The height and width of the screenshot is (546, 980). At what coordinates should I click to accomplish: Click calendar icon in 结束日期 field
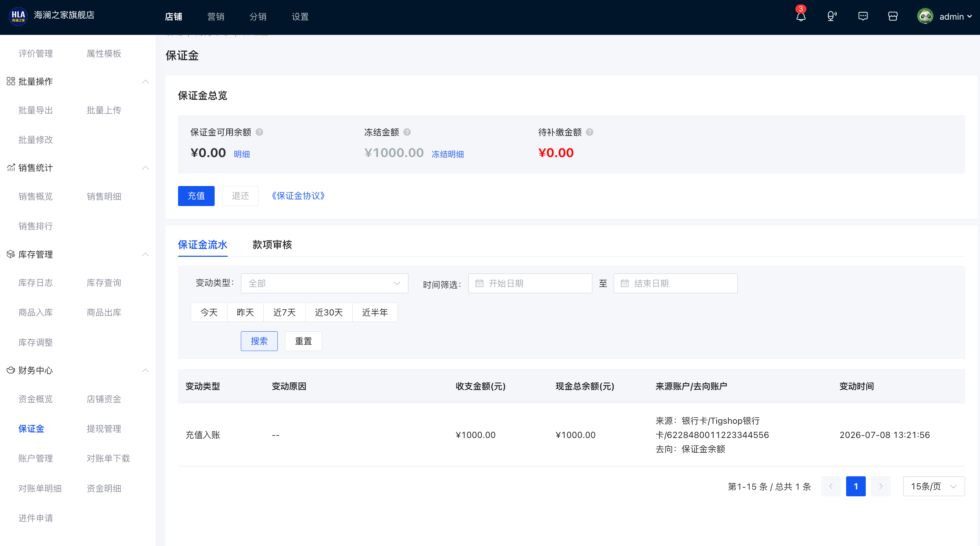(x=625, y=283)
